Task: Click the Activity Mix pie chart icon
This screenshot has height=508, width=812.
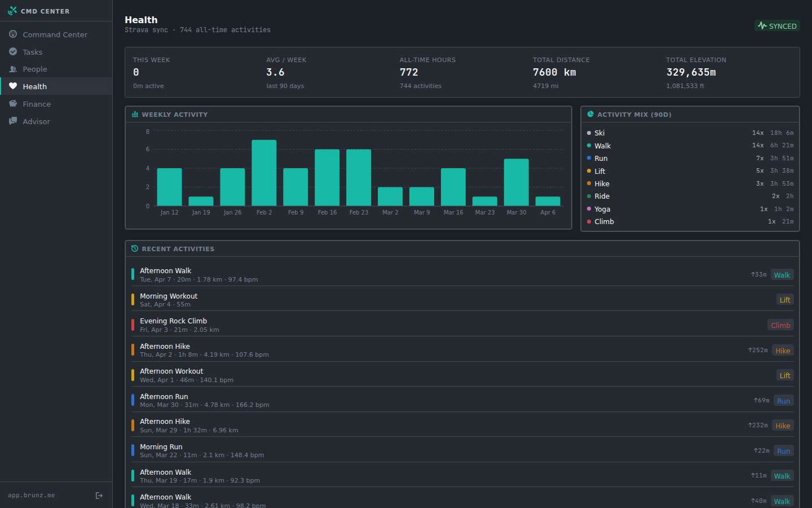Action: pos(590,114)
